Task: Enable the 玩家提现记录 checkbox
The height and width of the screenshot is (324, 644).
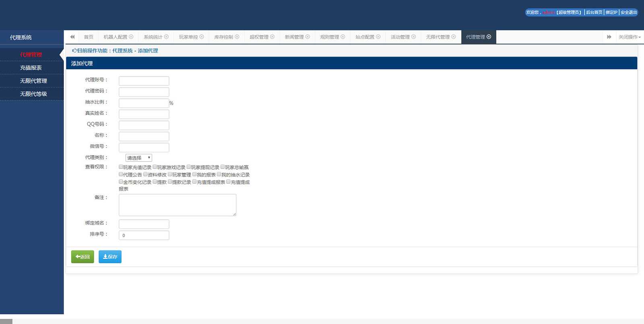Action: (189, 167)
